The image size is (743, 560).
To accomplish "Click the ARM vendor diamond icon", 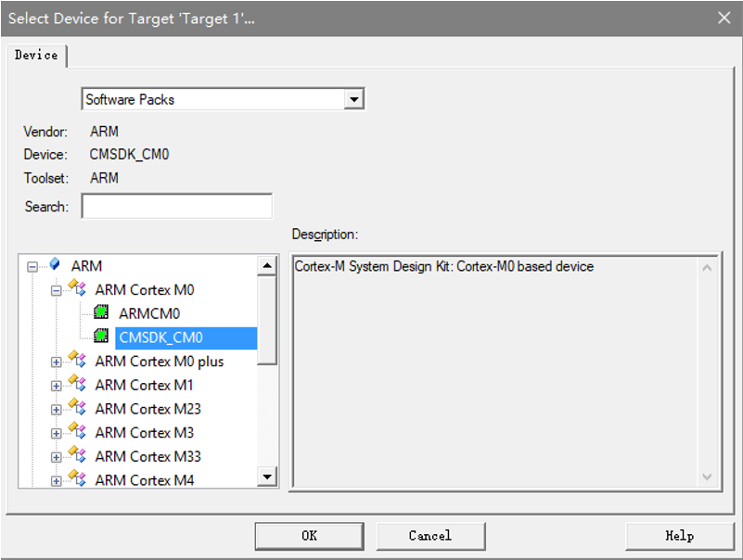I will click(x=56, y=265).
